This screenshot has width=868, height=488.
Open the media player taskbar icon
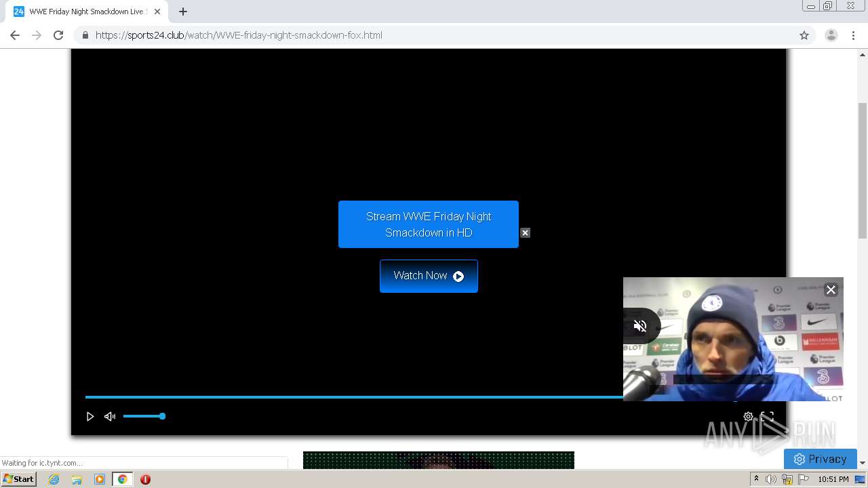[100, 479]
